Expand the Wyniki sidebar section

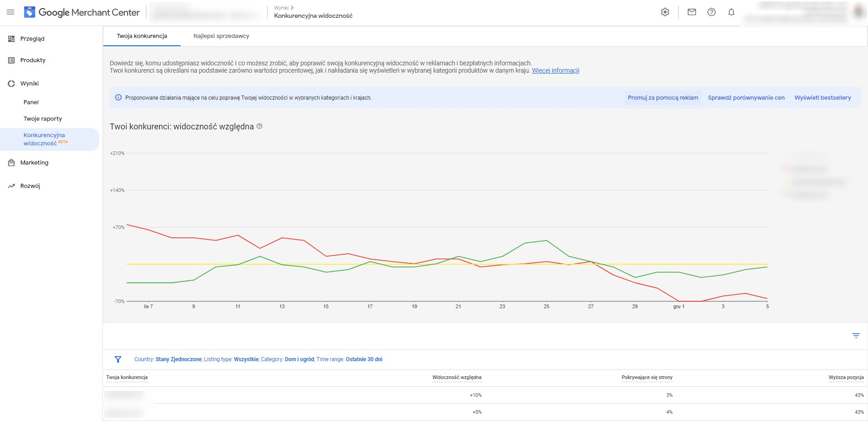[x=49, y=84]
